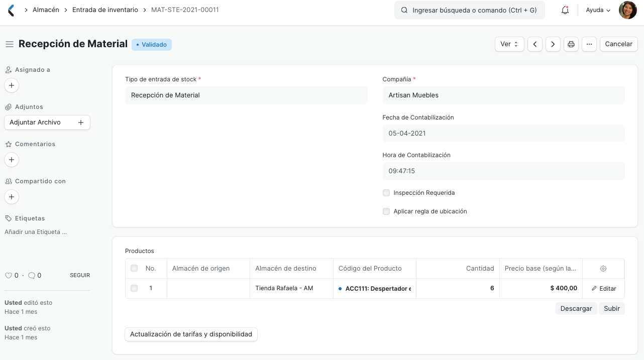The image size is (644, 360).
Task: Click the Compartido con people icon
Action: tap(8, 181)
